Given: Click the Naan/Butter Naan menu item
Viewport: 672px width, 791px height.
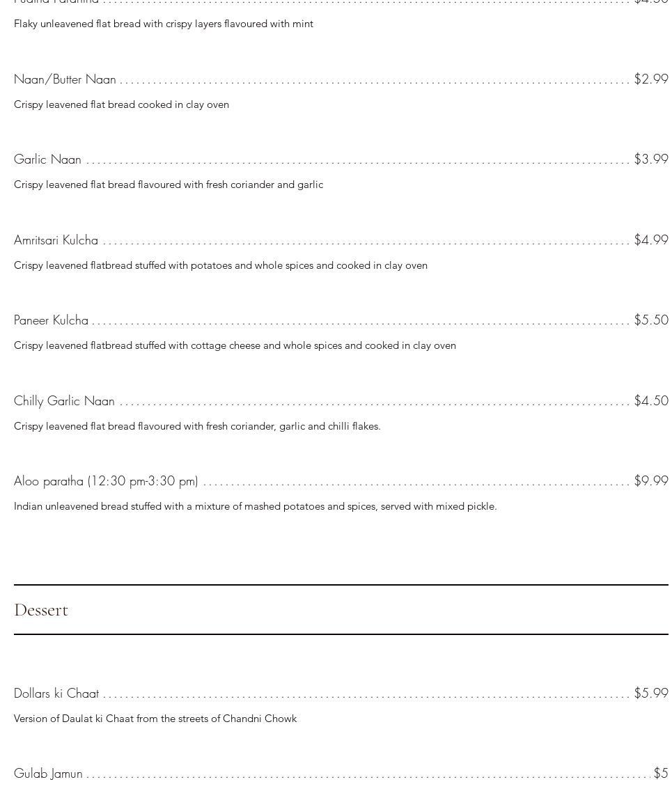Looking at the screenshot, I should (x=65, y=79).
